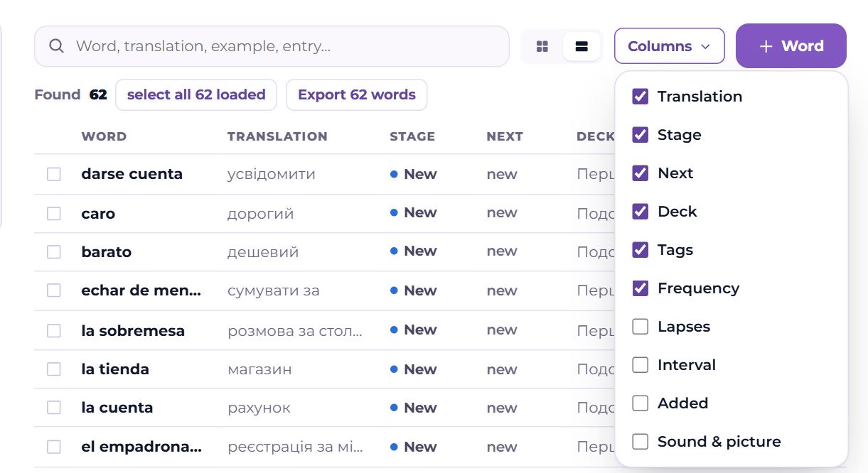Image resolution: width=868 pixels, height=473 pixels.
Task: Select the la cuenta row checkbox
Action: tap(54, 408)
